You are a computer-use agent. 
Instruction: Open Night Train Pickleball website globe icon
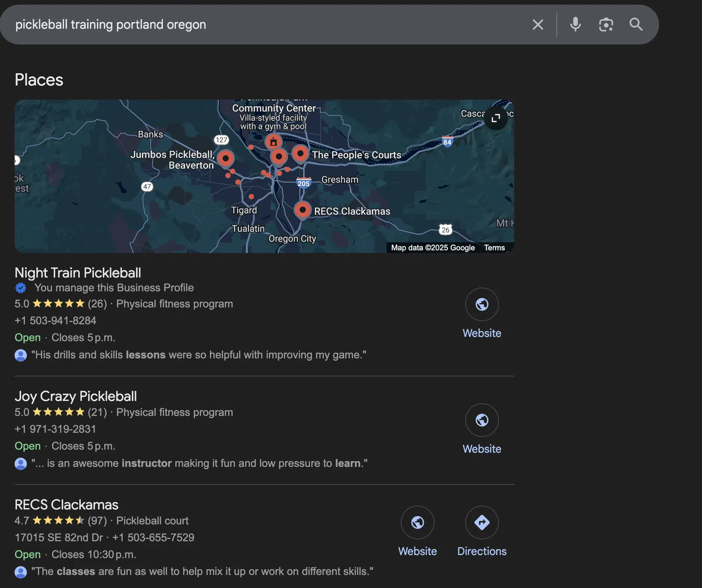coord(482,304)
